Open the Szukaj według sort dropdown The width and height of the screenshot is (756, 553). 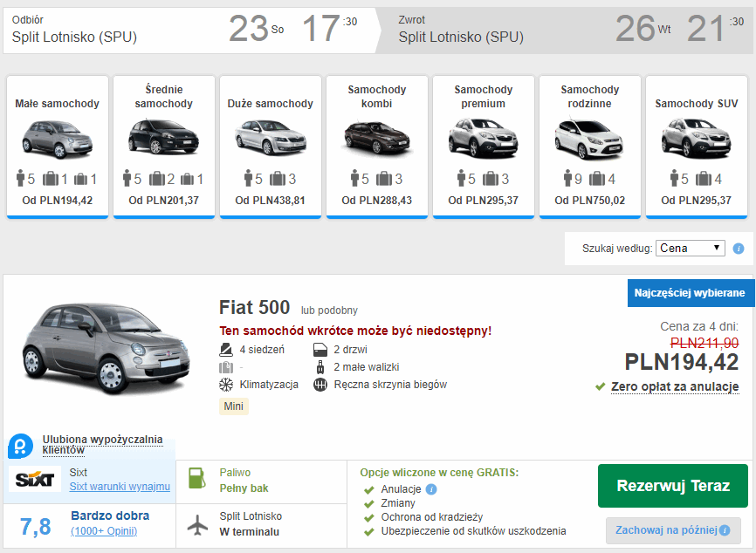pos(690,249)
